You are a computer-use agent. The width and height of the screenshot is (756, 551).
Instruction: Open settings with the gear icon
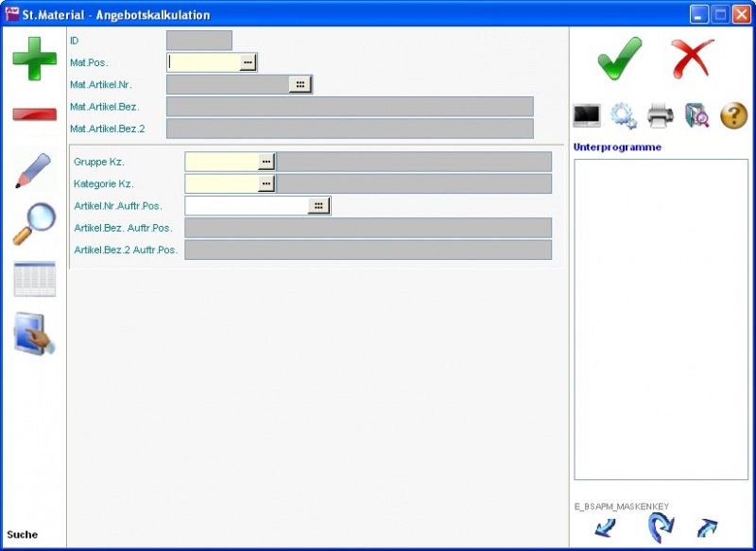click(624, 115)
